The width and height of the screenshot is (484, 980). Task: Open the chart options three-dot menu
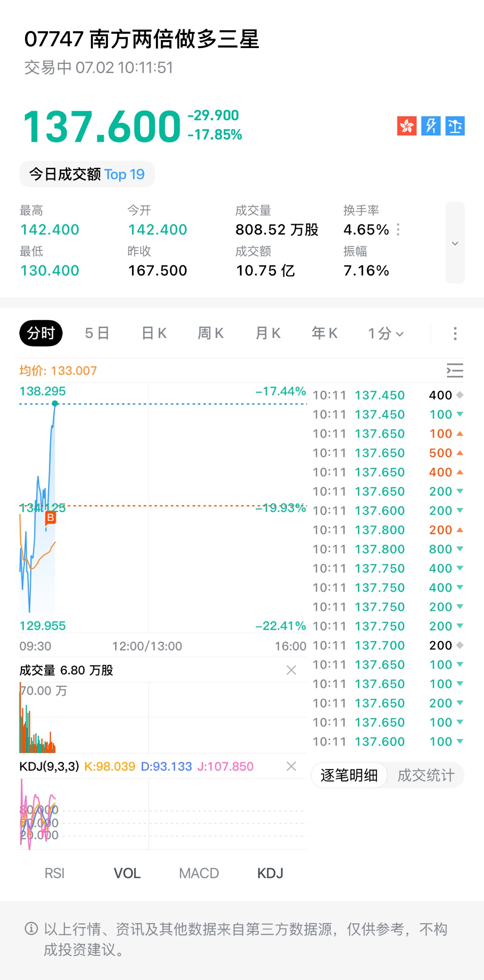pyautogui.click(x=455, y=333)
